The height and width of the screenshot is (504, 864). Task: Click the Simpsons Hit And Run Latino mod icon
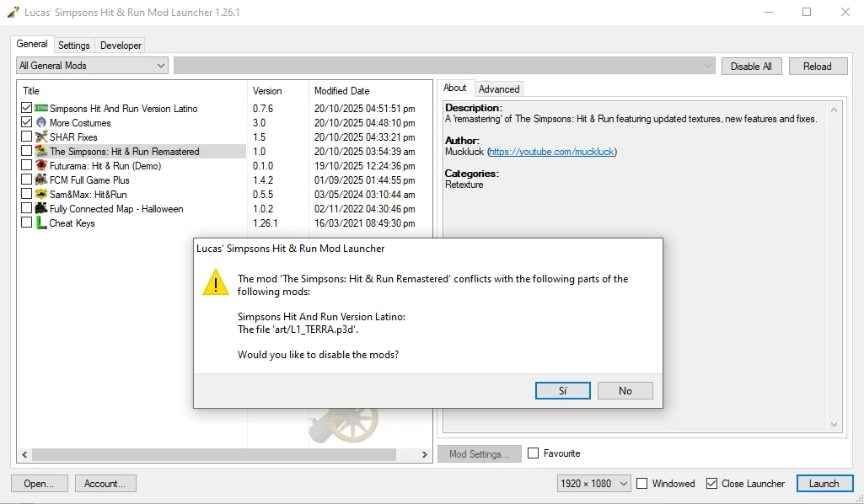[x=41, y=109]
